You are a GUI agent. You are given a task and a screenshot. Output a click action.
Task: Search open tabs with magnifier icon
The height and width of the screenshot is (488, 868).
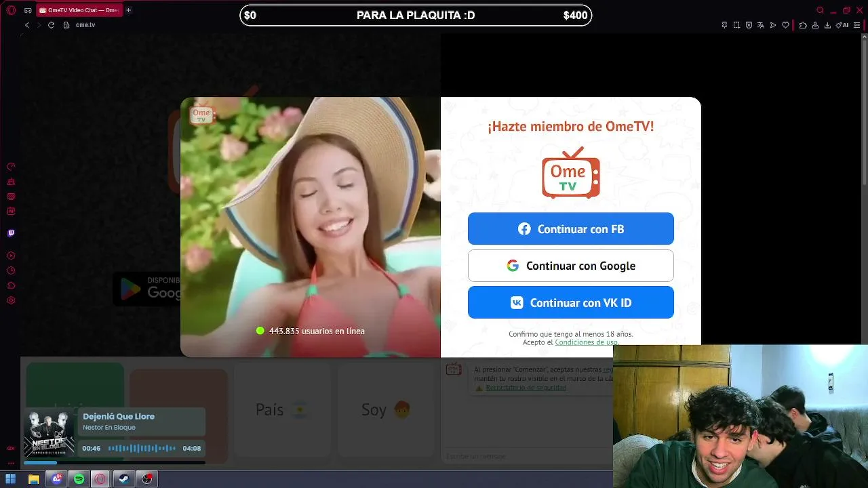click(x=820, y=10)
